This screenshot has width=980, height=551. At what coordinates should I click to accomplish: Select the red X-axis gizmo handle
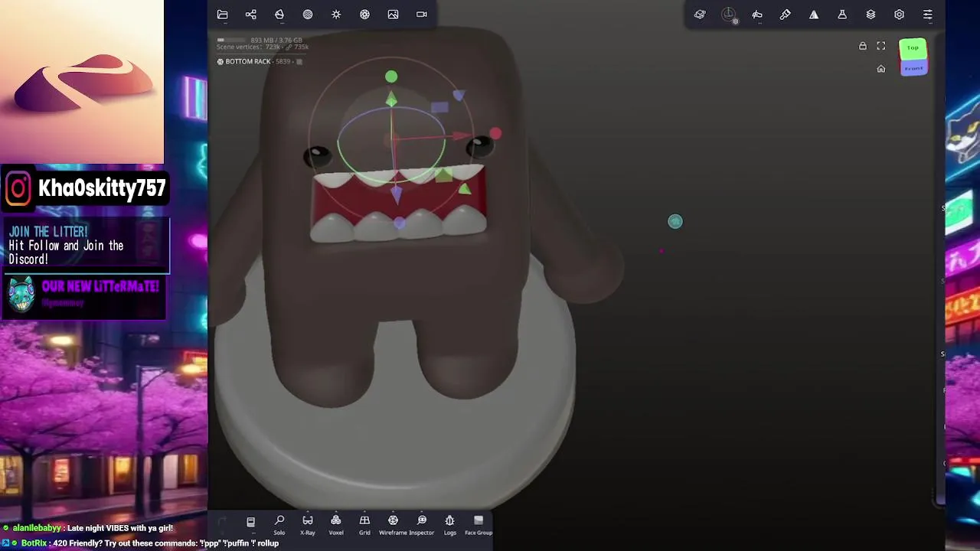click(495, 134)
